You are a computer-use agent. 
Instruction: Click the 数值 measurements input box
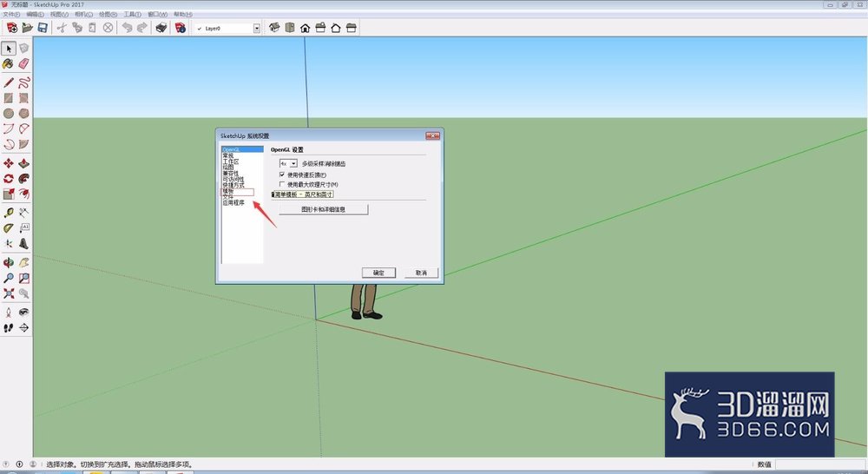(x=820, y=464)
